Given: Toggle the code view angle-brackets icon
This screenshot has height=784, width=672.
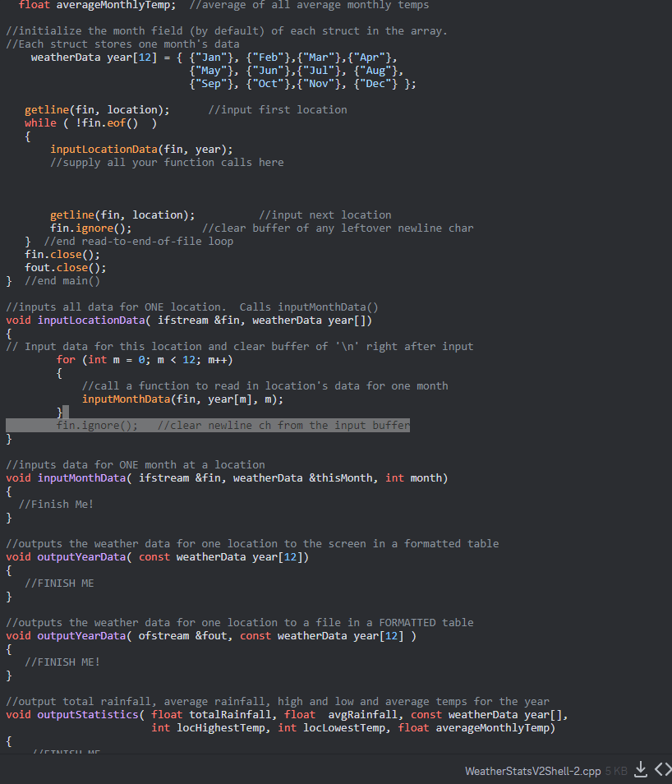Looking at the screenshot, I should (x=664, y=769).
